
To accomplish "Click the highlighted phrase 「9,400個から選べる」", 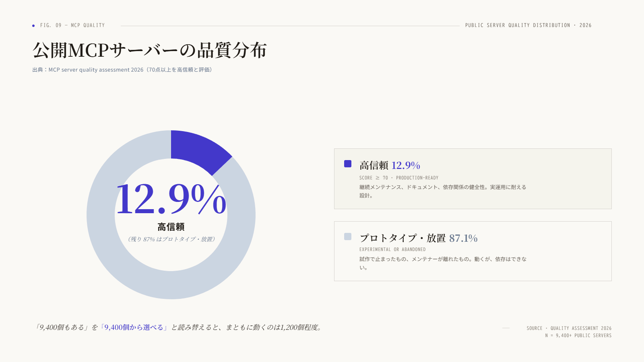I will [134, 327].
